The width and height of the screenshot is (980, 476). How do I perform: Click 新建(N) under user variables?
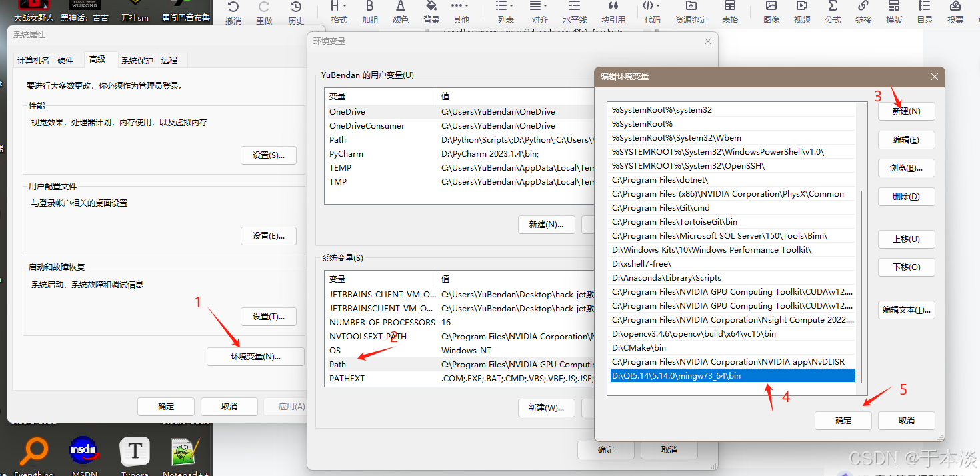pyautogui.click(x=547, y=224)
